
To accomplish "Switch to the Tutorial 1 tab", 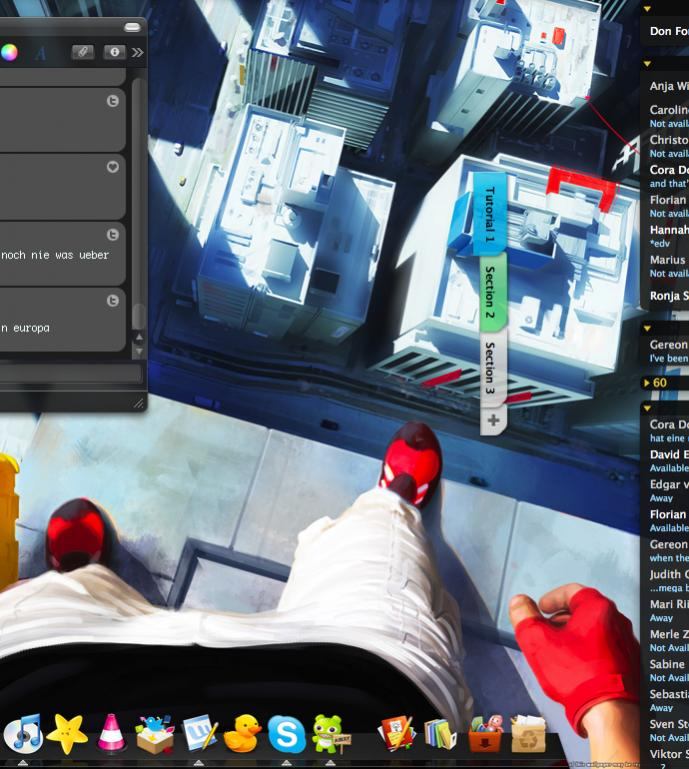I will (490, 214).
